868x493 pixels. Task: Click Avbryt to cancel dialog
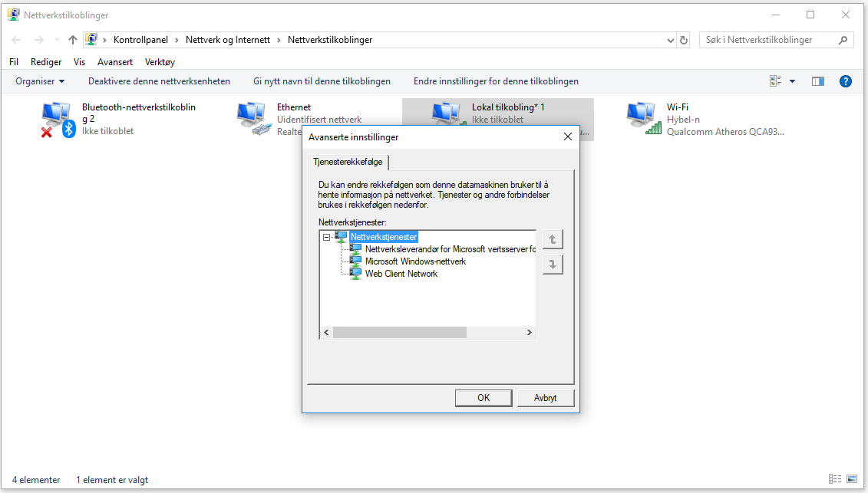(x=545, y=398)
